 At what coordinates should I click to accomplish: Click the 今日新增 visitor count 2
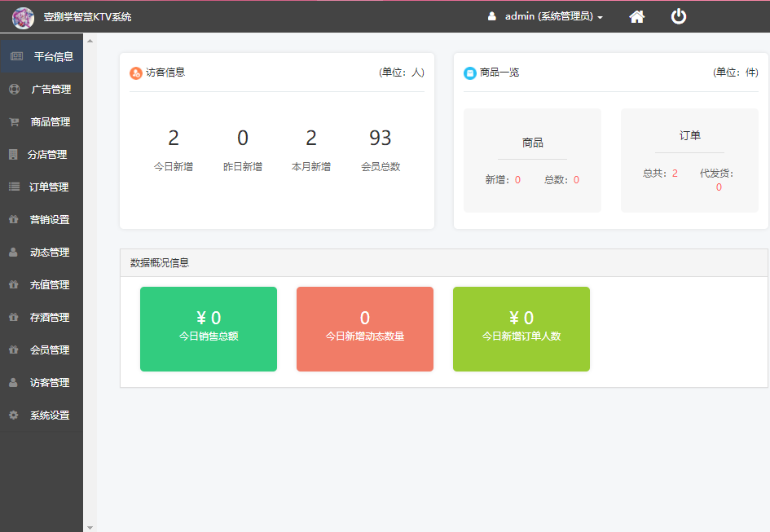174,138
